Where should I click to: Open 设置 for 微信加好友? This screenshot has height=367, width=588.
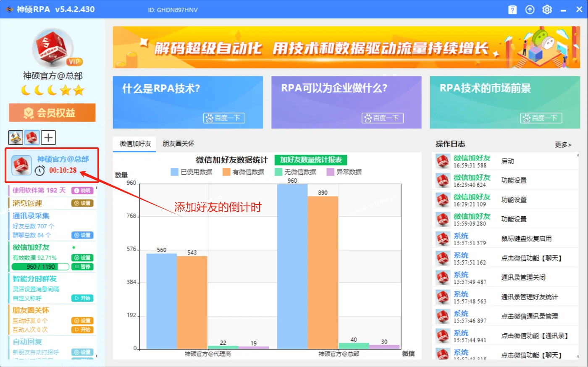(82, 258)
